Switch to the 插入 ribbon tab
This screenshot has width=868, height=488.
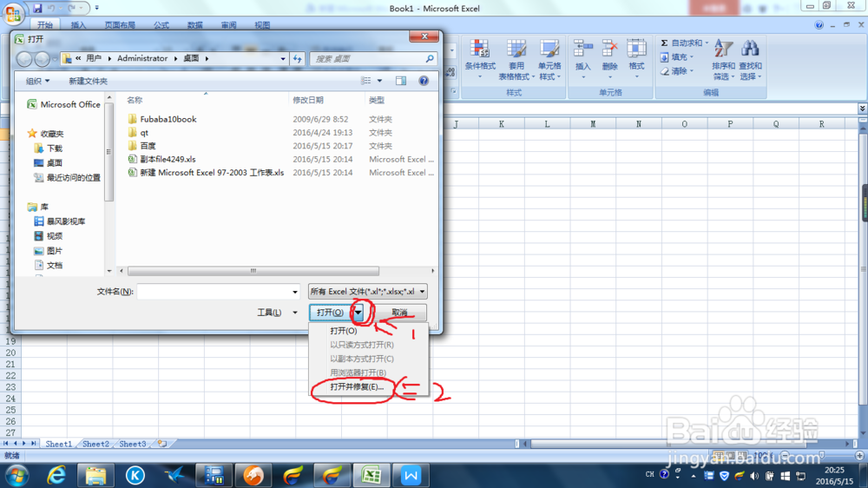[79, 25]
